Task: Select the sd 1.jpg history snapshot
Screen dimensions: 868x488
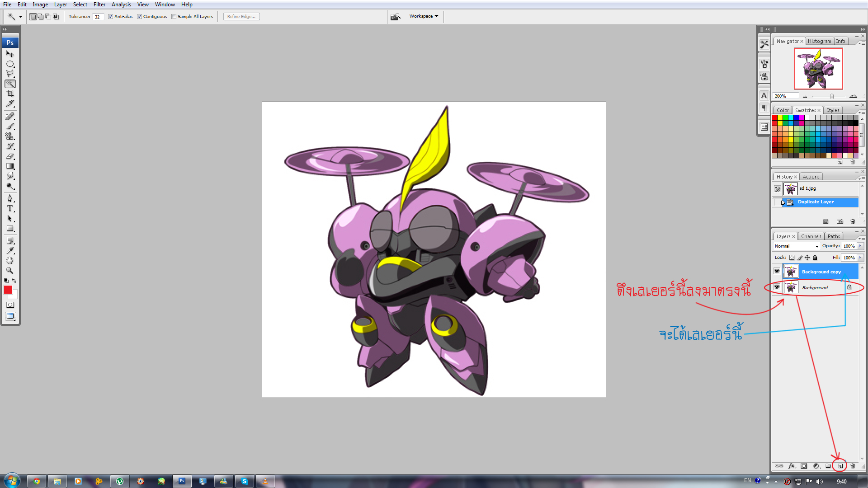Action: coord(816,189)
